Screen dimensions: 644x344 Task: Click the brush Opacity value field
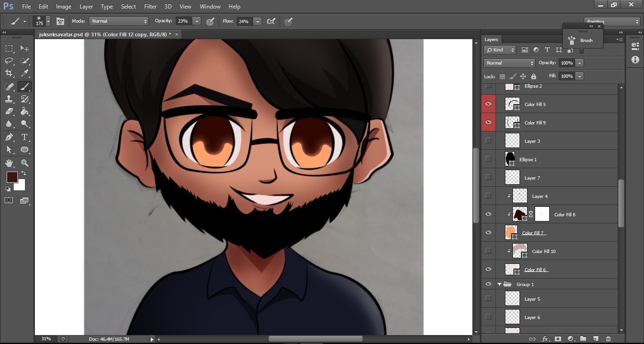pos(183,21)
